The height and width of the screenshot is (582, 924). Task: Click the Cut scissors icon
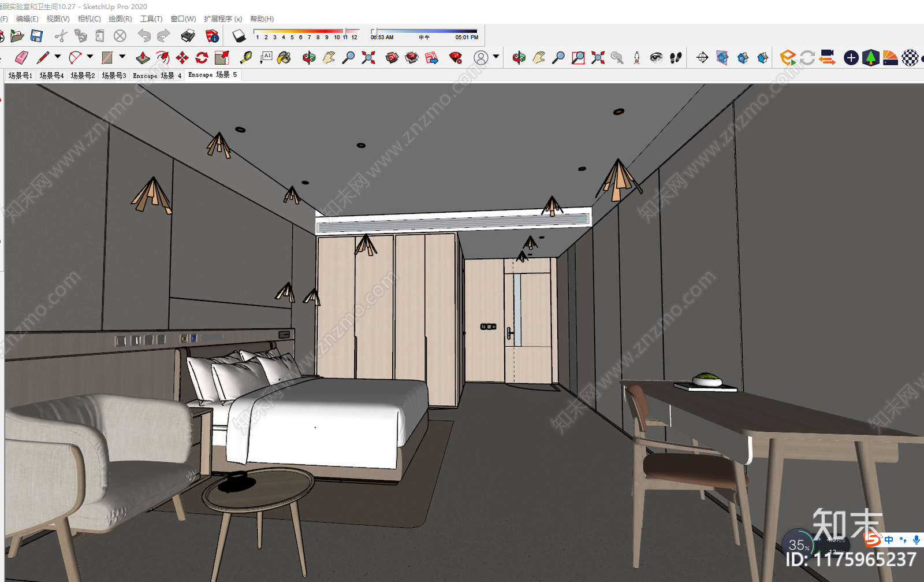point(61,36)
